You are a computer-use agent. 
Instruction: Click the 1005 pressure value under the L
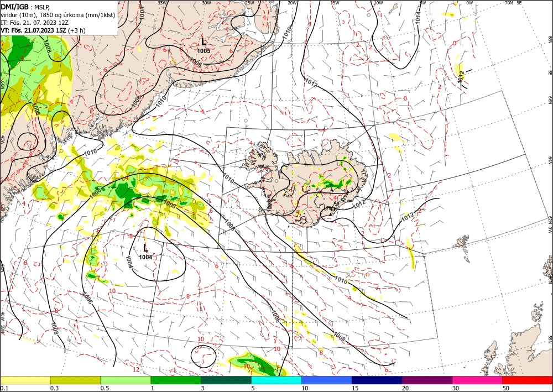pos(204,51)
